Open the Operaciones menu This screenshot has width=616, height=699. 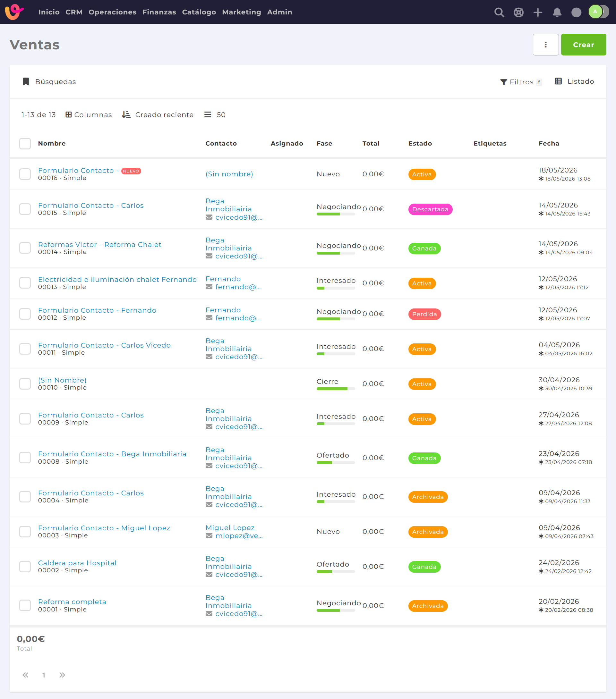coord(113,12)
